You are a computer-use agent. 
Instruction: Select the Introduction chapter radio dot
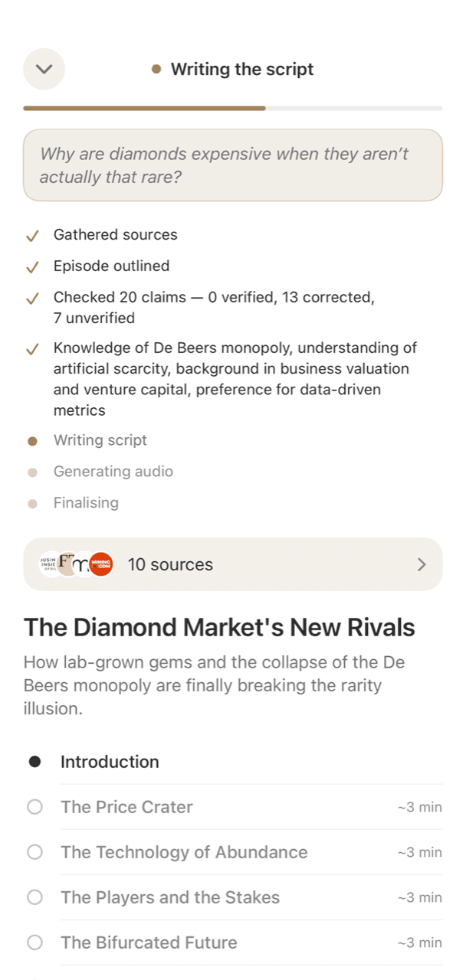[35, 762]
